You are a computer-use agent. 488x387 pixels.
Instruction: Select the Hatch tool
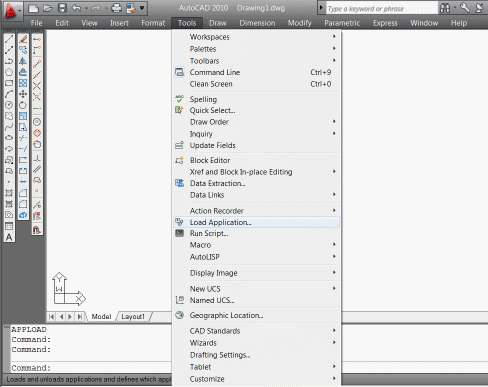point(9,193)
